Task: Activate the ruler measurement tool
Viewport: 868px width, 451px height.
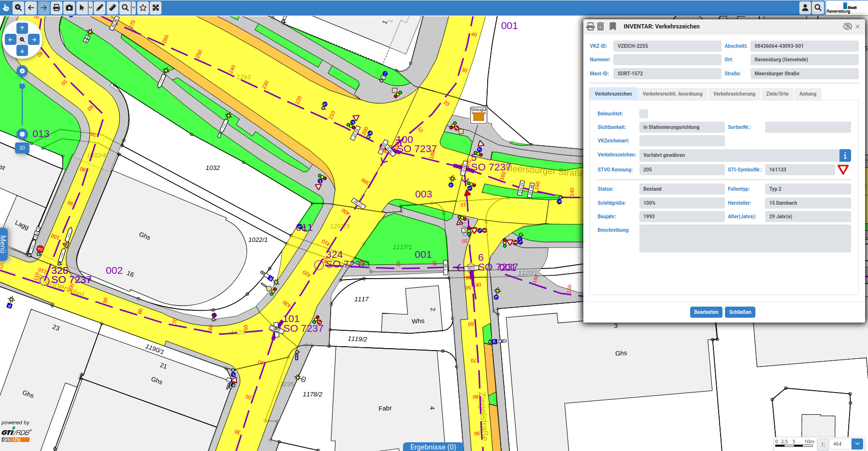Action: pyautogui.click(x=112, y=8)
